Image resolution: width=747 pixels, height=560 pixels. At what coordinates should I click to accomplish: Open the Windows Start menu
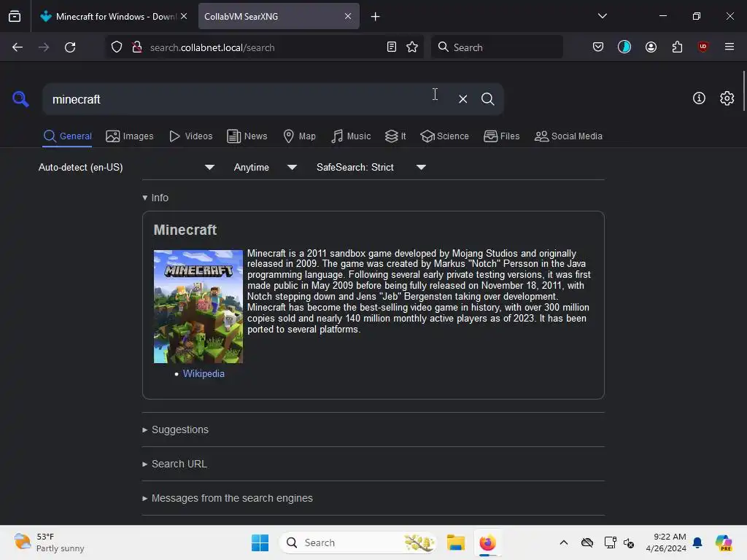[x=260, y=542]
